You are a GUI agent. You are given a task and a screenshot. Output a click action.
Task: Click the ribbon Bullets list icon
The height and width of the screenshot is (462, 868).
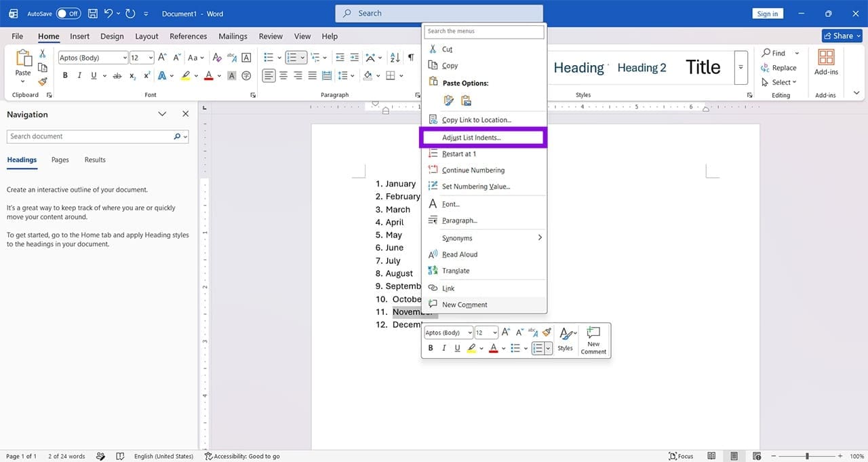point(269,58)
